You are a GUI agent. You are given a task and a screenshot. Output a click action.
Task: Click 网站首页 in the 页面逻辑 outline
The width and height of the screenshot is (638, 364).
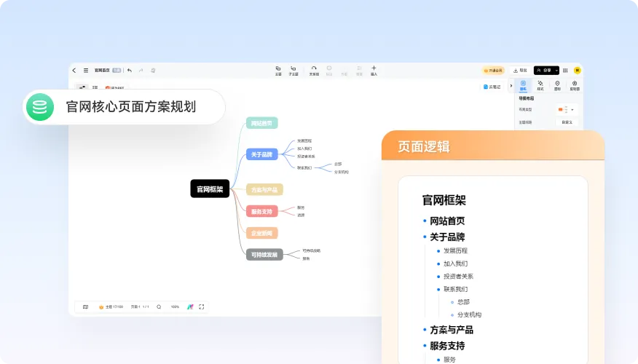pyautogui.click(x=447, y=221)
